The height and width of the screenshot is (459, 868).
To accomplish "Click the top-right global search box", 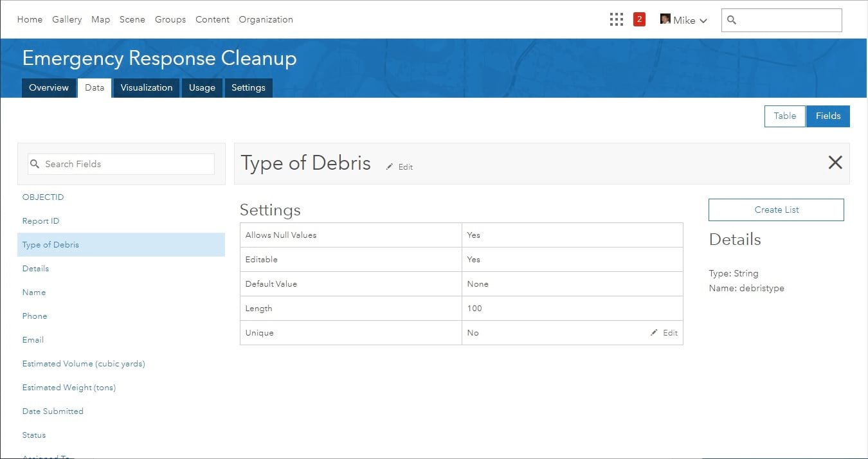I will pos(789,20).
